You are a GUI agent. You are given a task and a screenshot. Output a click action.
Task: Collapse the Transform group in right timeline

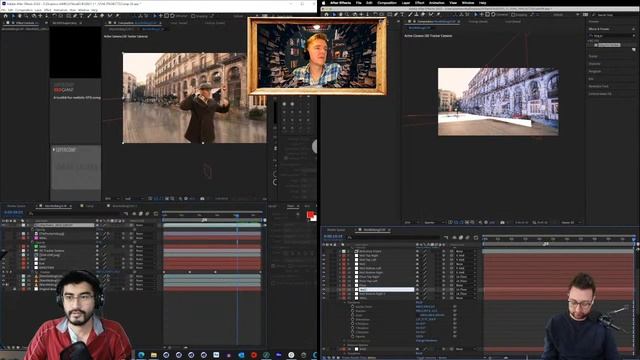[344, 302]
